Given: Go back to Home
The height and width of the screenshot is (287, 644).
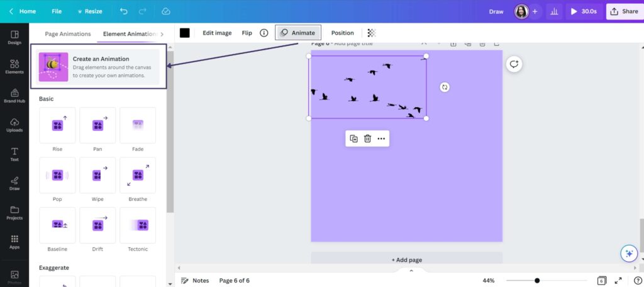Looking at the screenshot, I should (23, 11).
